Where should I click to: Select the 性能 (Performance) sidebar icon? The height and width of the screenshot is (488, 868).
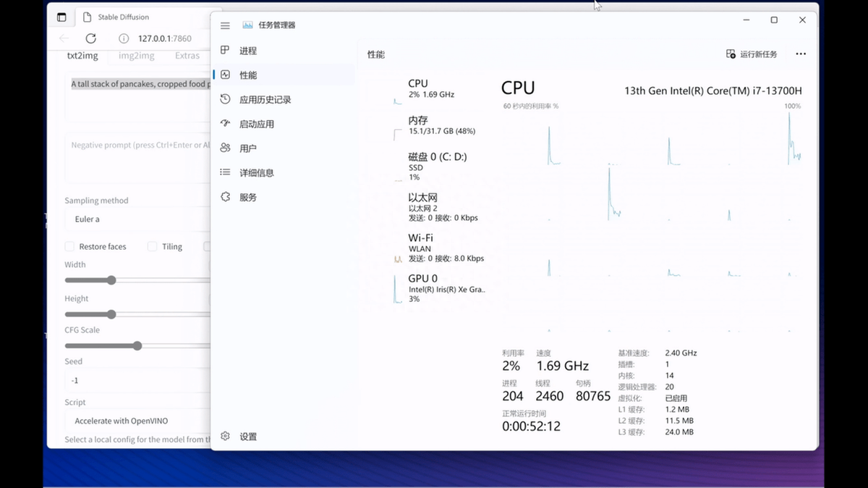(x=225, y=75)
